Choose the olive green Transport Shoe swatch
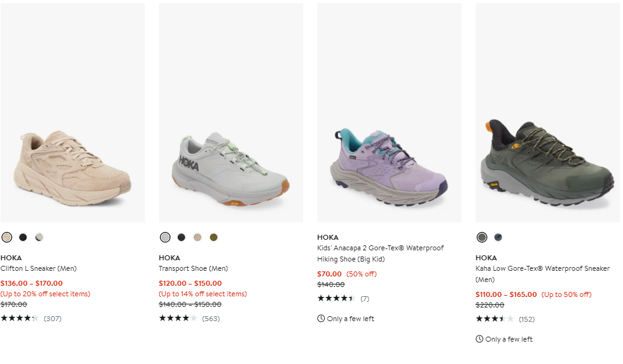The height and width of the screenshot is (364, 623). click(x=214, y=237)
